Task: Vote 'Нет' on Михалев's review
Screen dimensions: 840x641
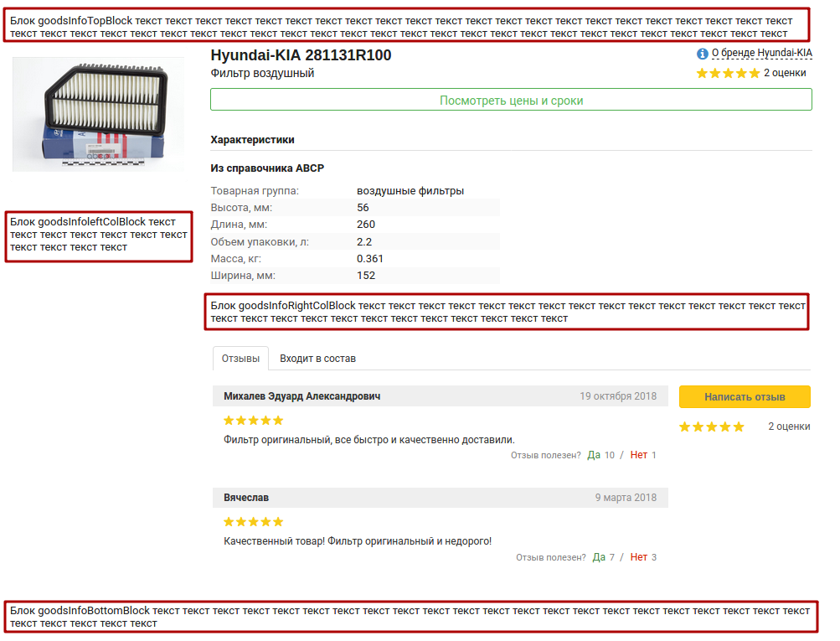Action: (639, 455)
